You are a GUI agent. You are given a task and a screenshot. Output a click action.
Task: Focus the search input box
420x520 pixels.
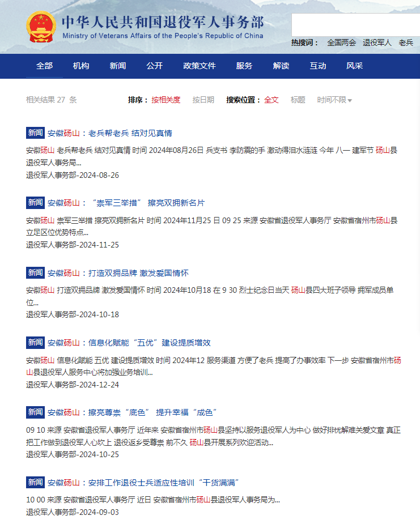click(355, 25)
